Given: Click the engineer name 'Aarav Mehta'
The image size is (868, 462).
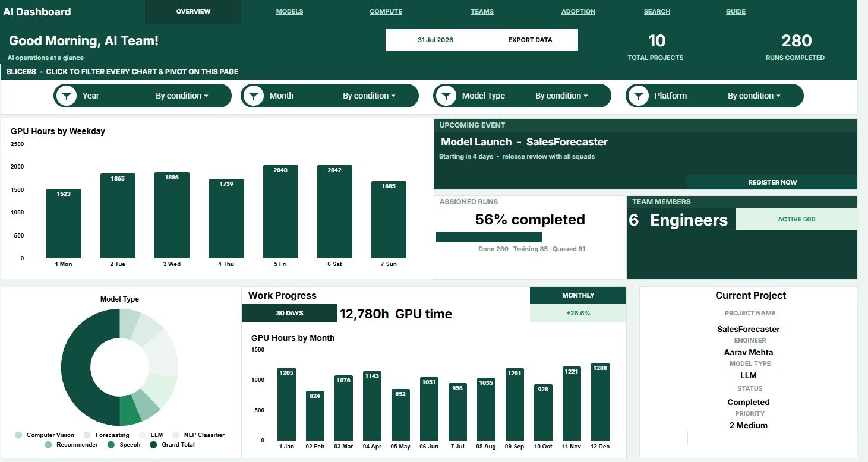Looking at the screenshot, I should [x=748, y=352].
